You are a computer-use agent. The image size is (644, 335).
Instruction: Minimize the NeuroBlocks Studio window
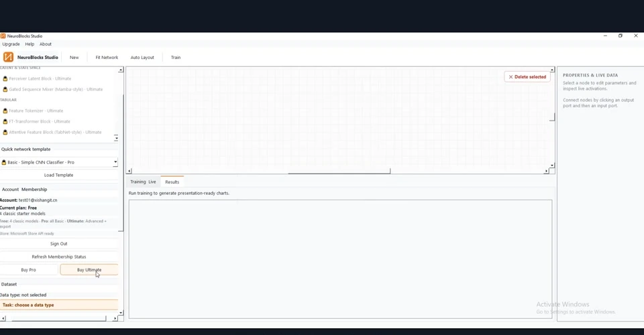605,36
